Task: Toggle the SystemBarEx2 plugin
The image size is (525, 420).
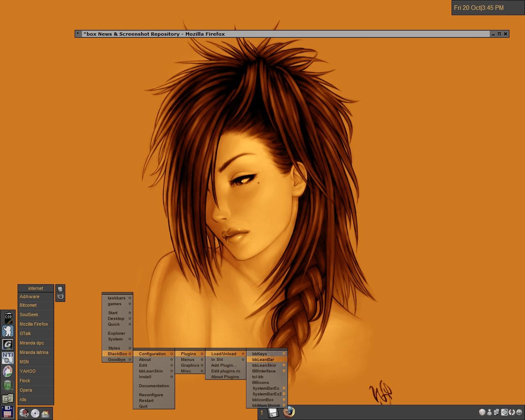Action: [x=267, y=394]
